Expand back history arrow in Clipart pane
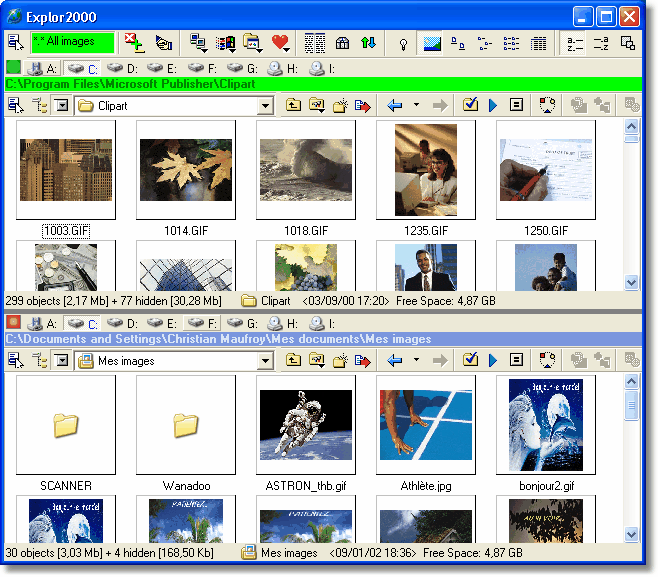The width and height of the screenshot is (658, 577). tap(416, 104)
